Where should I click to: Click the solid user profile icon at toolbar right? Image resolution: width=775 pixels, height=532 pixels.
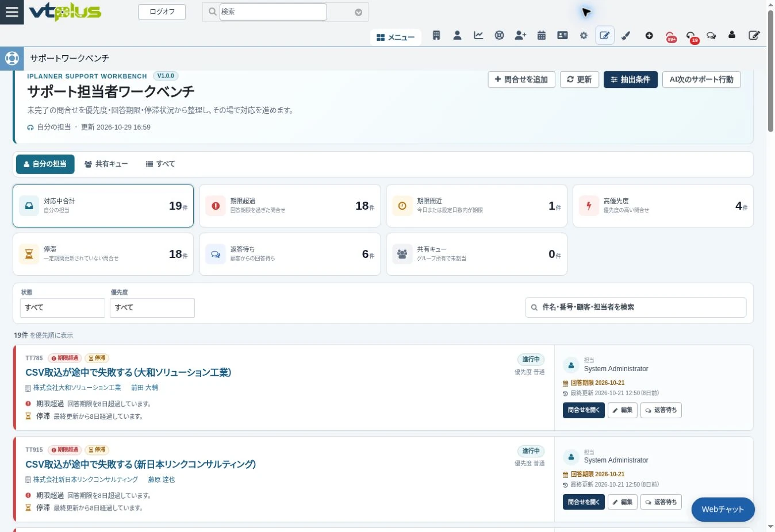pos(732,35)
